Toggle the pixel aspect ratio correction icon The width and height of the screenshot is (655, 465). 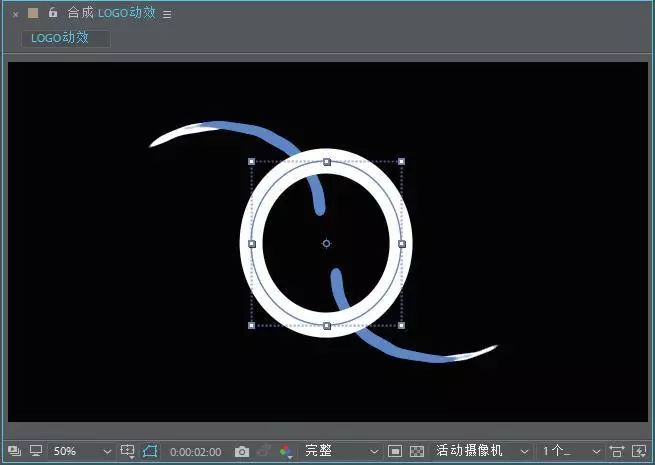pyautogui.click(x=616, y=451)
